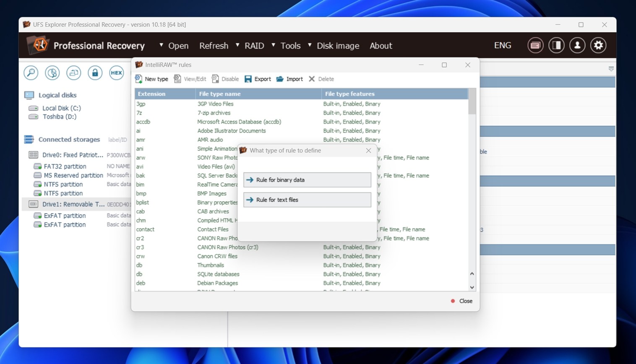This screenshot has height=364, width=636.
Task: Click the user account icon
Action: [577, 45]
